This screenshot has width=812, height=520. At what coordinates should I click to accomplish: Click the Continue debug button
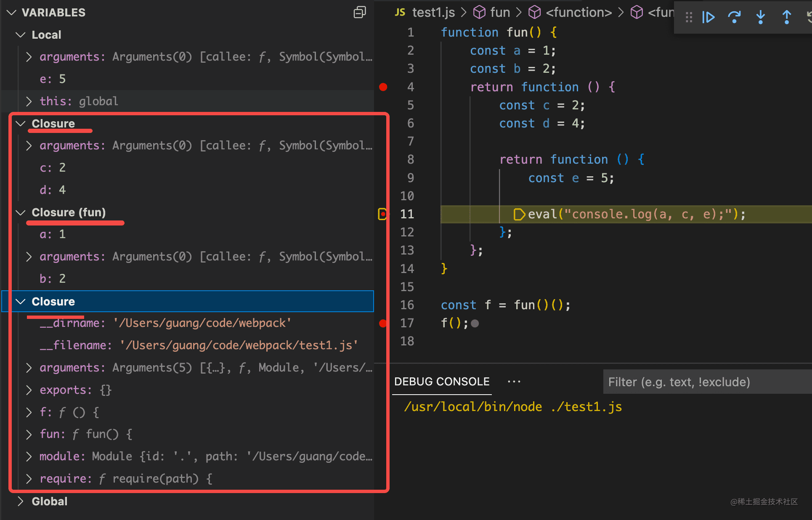click(709, 17)
